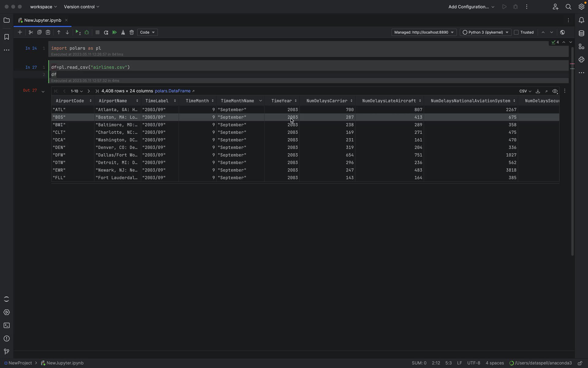This screenshot has width=588, height=368.
Task: Open the CSV export format dropdown
Action: click(525, 91)
